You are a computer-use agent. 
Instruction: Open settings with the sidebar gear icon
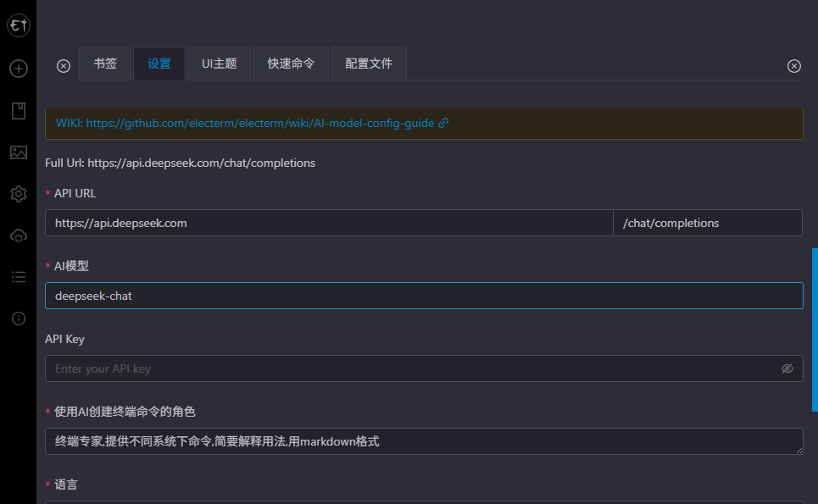(x=18, y=194)
